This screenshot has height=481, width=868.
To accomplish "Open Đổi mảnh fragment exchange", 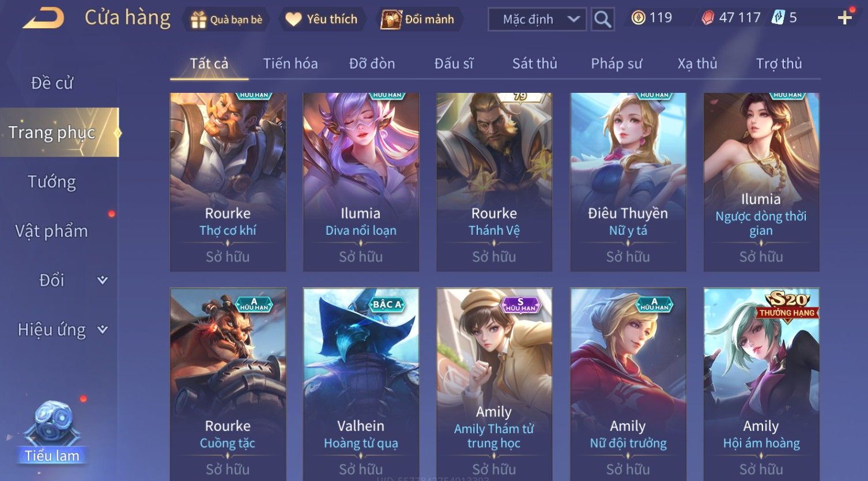I will [x=420, y=19].
